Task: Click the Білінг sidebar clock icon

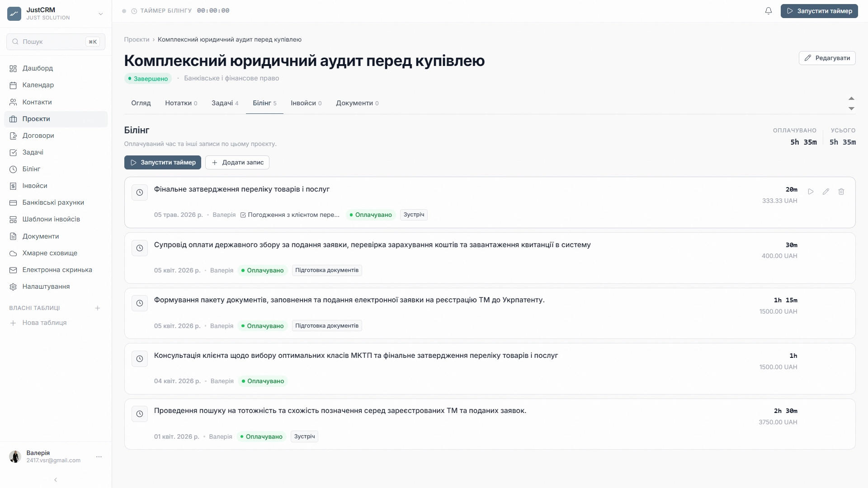Action: pos(13,169)
